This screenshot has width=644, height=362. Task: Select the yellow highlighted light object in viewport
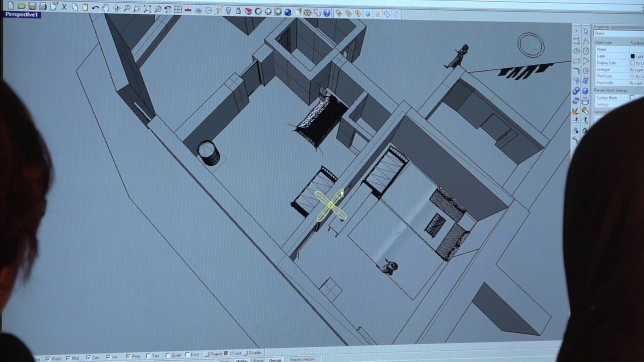(330, 205)
